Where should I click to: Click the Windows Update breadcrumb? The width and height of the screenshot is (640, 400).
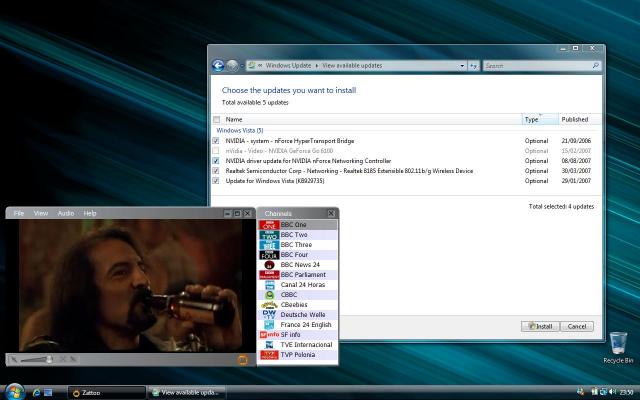(x=288, y=65)
